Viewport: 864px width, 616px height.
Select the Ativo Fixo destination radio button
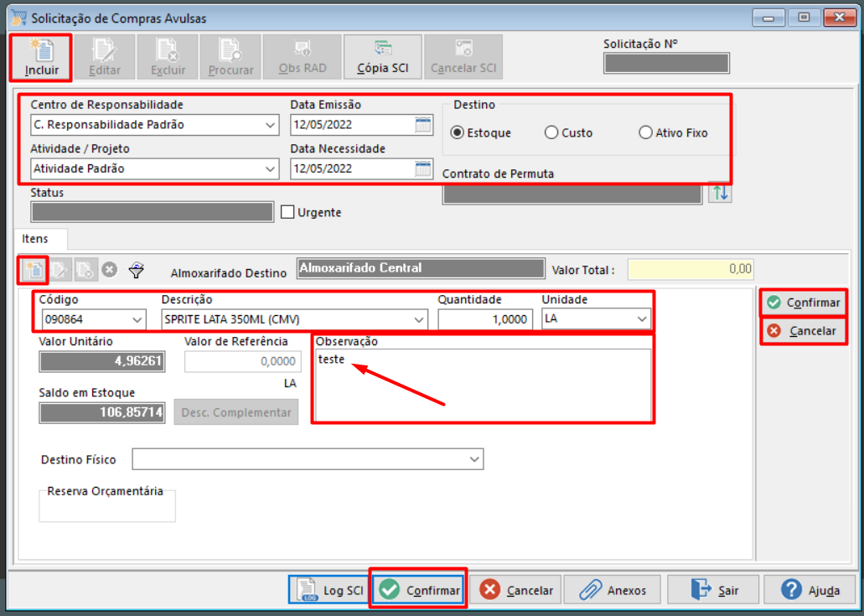[645, 132]
